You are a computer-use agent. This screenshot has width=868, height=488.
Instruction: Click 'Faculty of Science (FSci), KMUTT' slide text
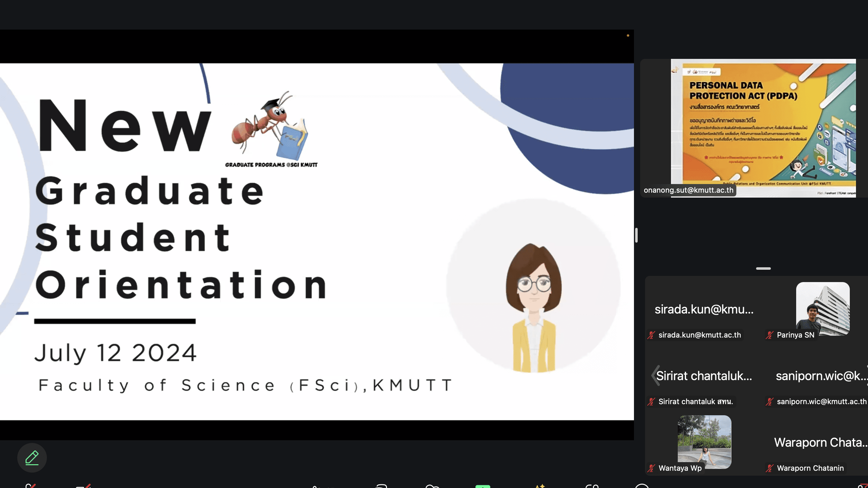pos(245,385)
